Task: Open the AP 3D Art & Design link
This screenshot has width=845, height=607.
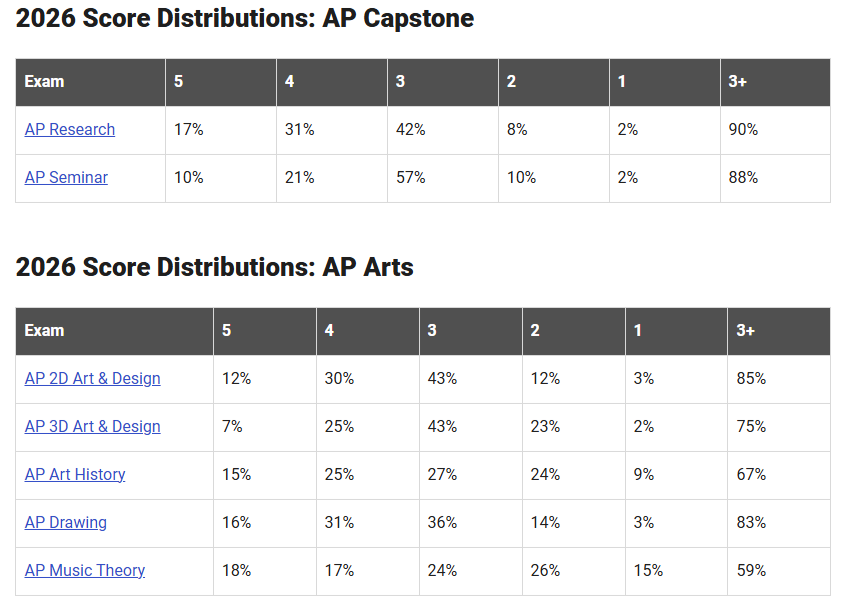Action: click(x=93, y=427)
